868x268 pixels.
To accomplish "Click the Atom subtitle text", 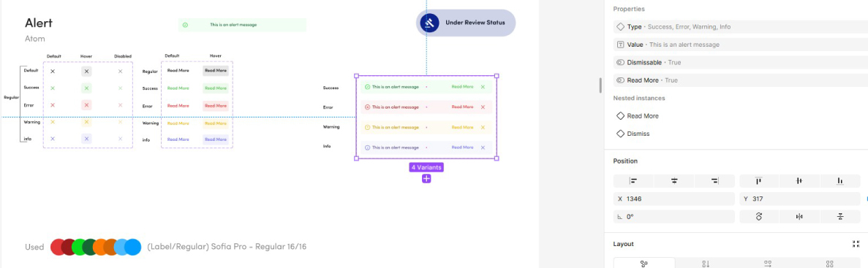I will pos(35,39).
